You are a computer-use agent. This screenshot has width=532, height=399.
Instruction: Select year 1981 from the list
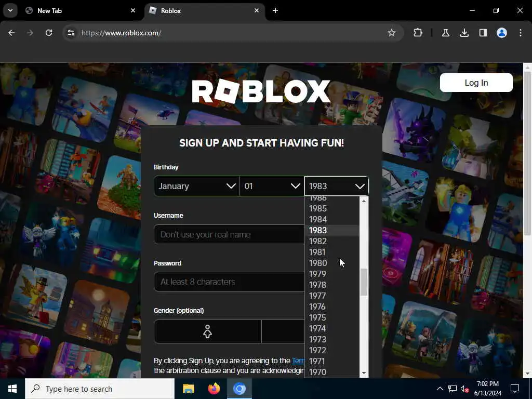point(332,252)
